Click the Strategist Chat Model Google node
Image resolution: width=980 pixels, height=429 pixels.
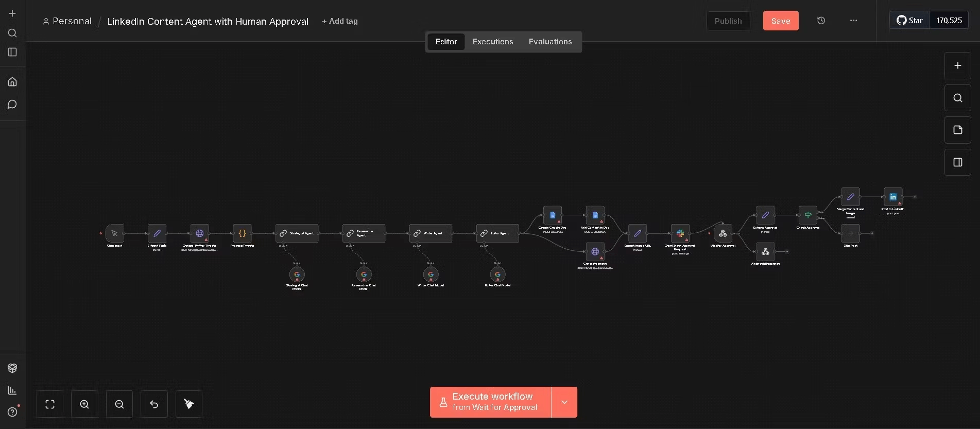[297, 274]
